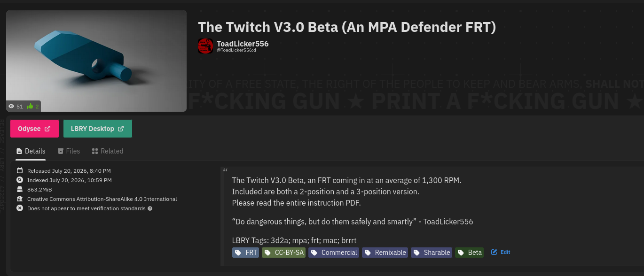Open release on Odysee

pyautogui.click(x=34, y=129)
